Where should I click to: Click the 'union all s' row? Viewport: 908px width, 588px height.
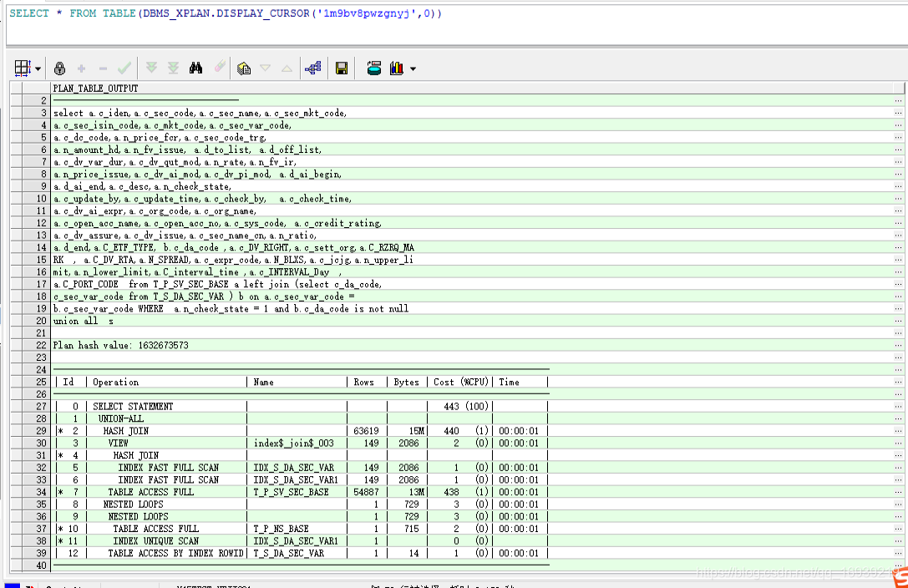[472, 321]
